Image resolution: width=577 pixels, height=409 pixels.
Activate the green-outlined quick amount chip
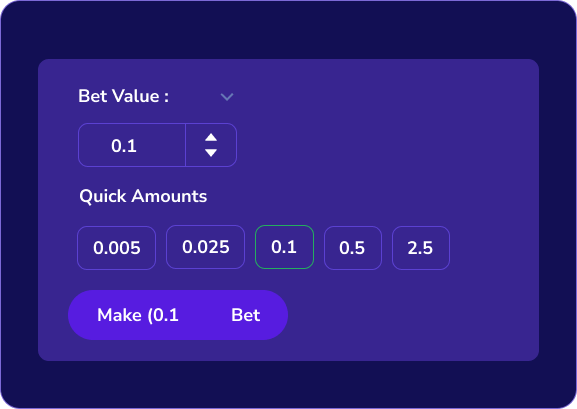284,247
